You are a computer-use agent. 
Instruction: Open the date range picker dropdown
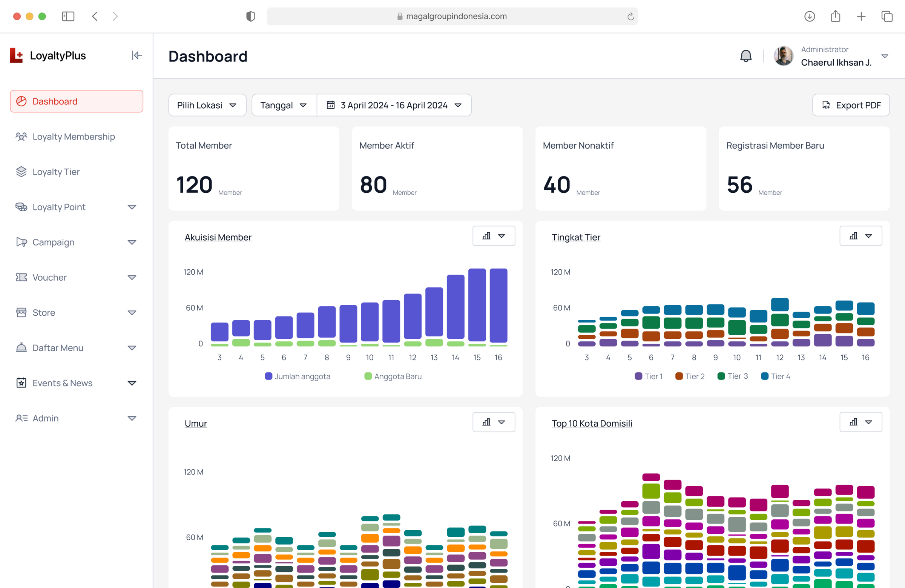pyautogui.click(x=394, y=105)
